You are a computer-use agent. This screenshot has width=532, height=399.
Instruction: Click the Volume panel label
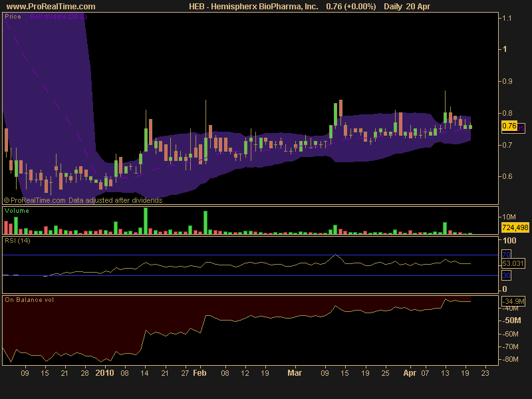point(17,211)
